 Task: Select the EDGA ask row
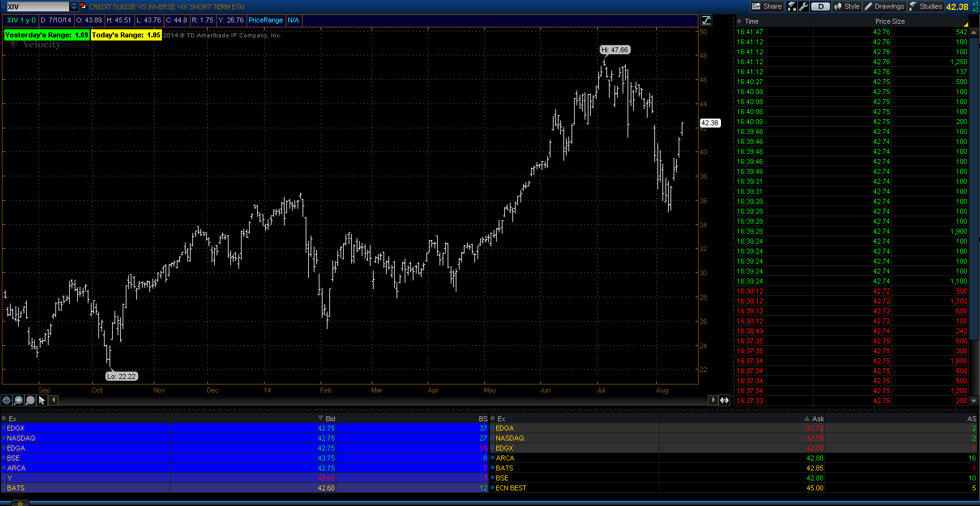[x=734, y=428]
